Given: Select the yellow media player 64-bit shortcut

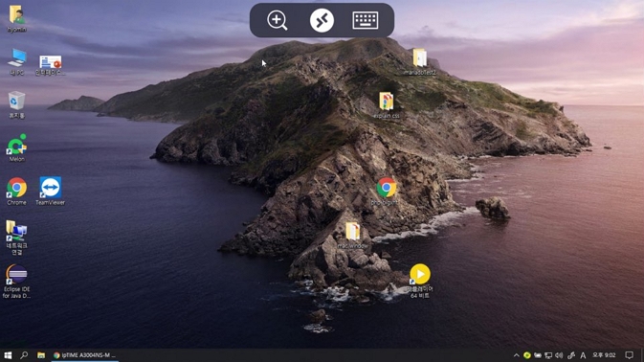Looking at the screenshot, I should 420,282.
